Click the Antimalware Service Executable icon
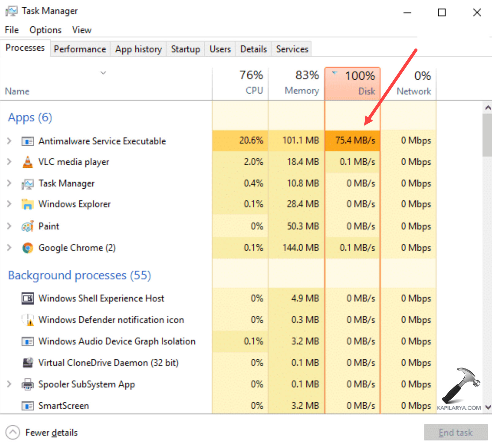This screenshot has width=492, height=448. pos(28,141)
